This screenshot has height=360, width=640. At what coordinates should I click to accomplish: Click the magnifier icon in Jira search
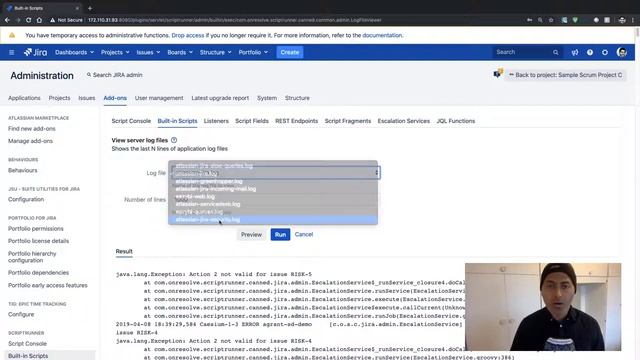coord(556,52)
